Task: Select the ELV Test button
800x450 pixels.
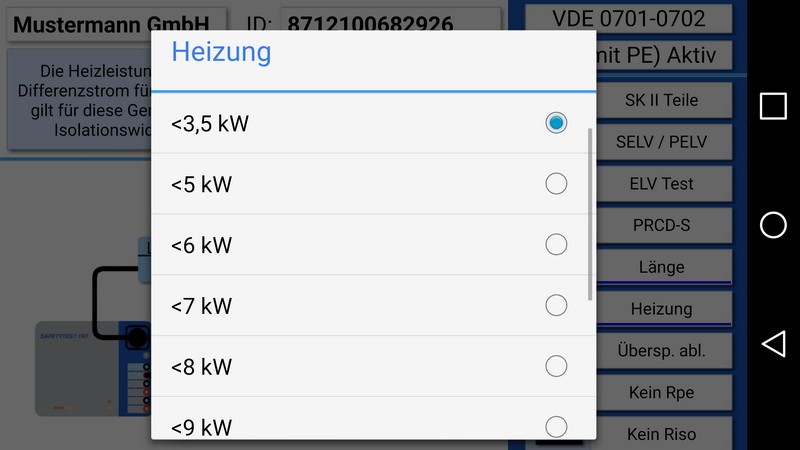Action: point(664,183)
